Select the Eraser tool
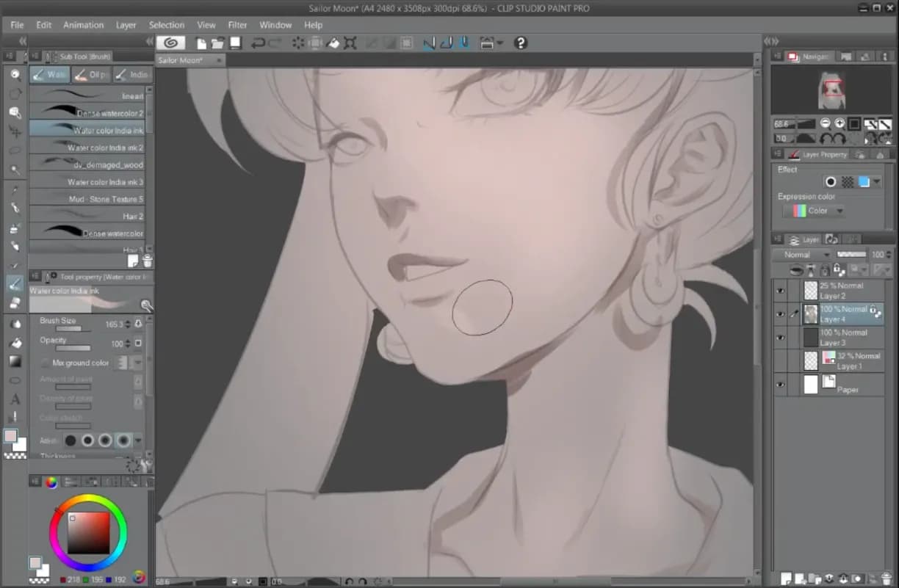 15,303
